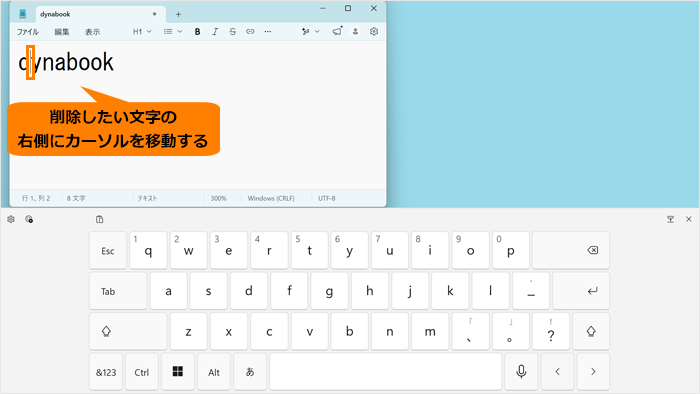Expand the AI rewrite dropdown arrow
Screen dimensions: 700x394
[x=317, y=32]
